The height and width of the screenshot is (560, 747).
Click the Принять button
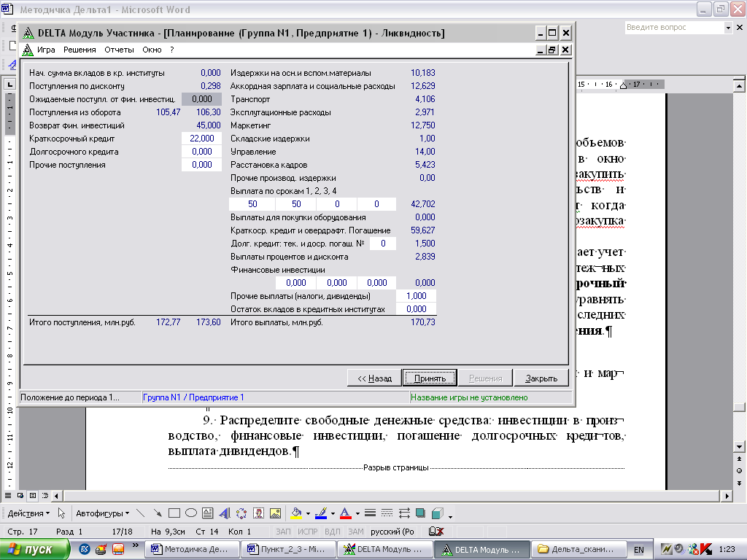pos(430,378)
